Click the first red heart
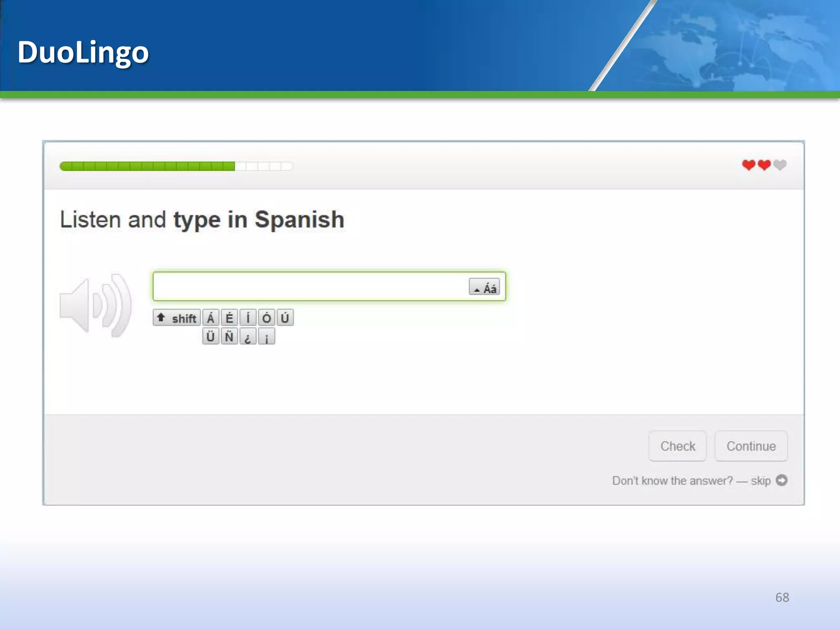Image resolution: width=840 pixels, height=630 pixels. coord(749,165)
